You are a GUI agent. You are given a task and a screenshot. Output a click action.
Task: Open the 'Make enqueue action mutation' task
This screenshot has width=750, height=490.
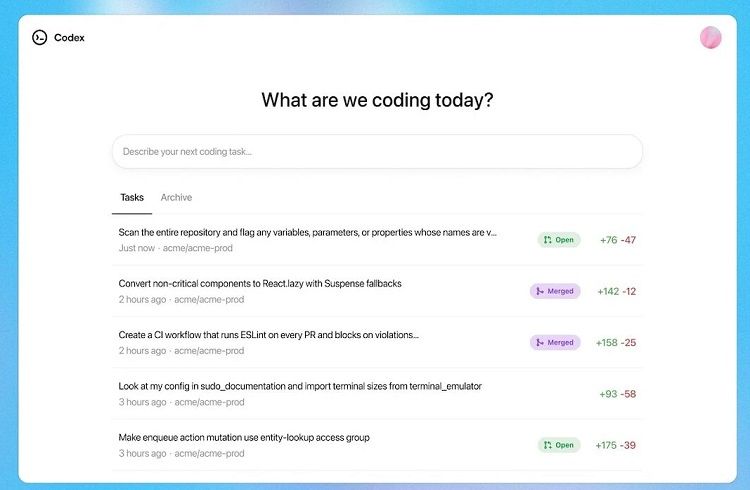point(377,445)
